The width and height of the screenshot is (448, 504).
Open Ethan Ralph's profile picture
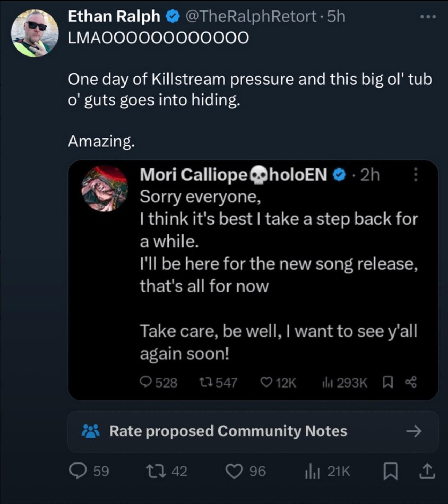coord(34,33)
